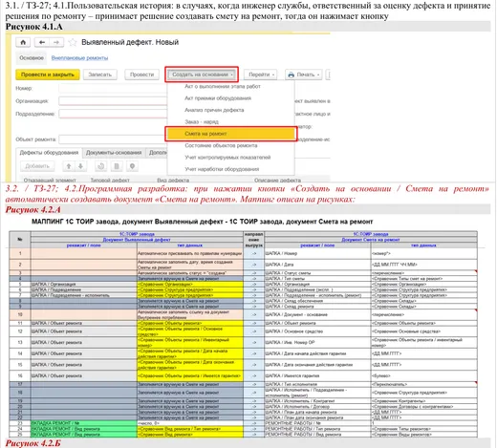
Task: Click the location pin icon in the defects toolbar
Action: point(132,166)
